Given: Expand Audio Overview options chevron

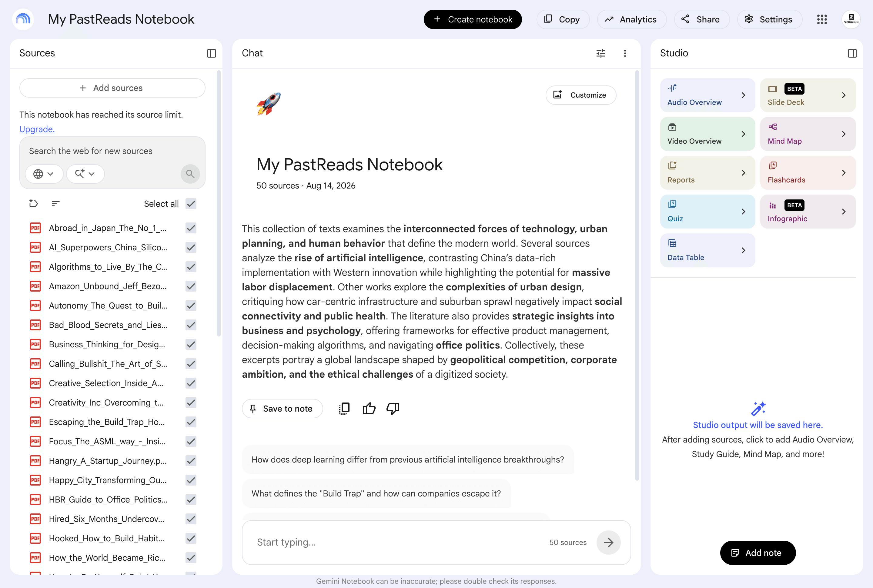Looking at the screenshot, I should [743, 95].
